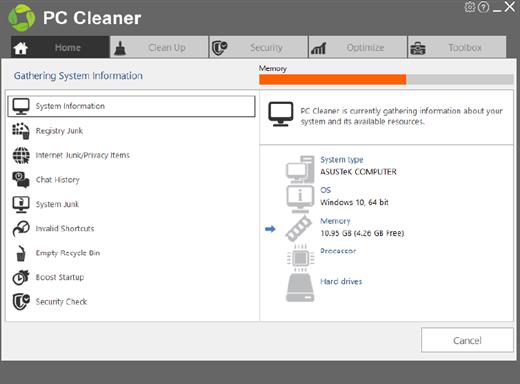Click the OS info monitor icon
This screenshot has height=384, width=520.
300,199
